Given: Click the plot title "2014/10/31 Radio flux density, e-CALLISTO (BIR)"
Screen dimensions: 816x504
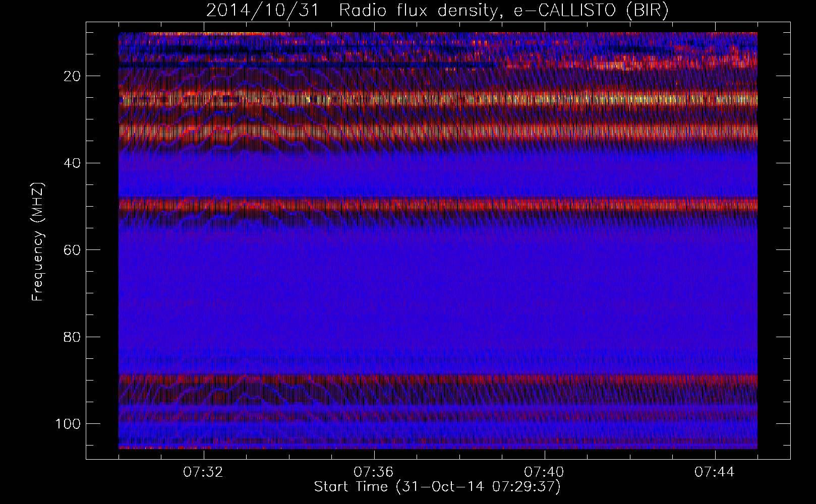Looking at the screenshot, I should [x=437, y=11].
